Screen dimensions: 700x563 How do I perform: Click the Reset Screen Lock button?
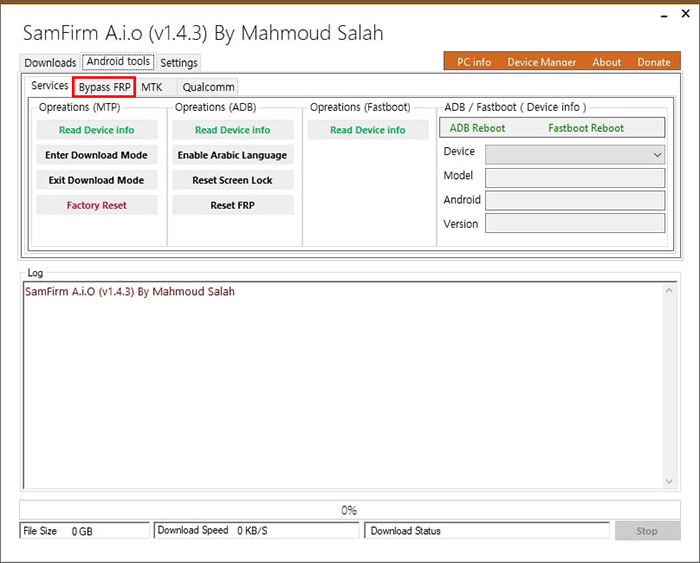[233, 180]
